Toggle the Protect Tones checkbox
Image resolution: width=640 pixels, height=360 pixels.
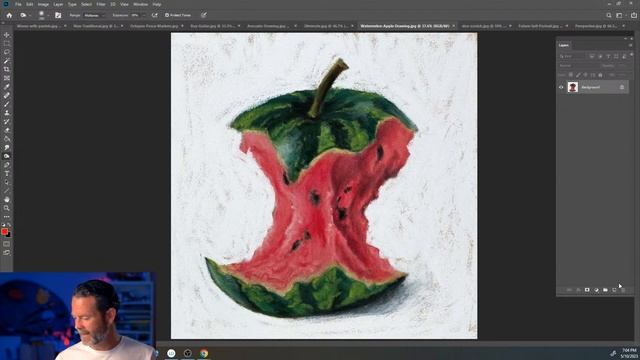point(167,15)
